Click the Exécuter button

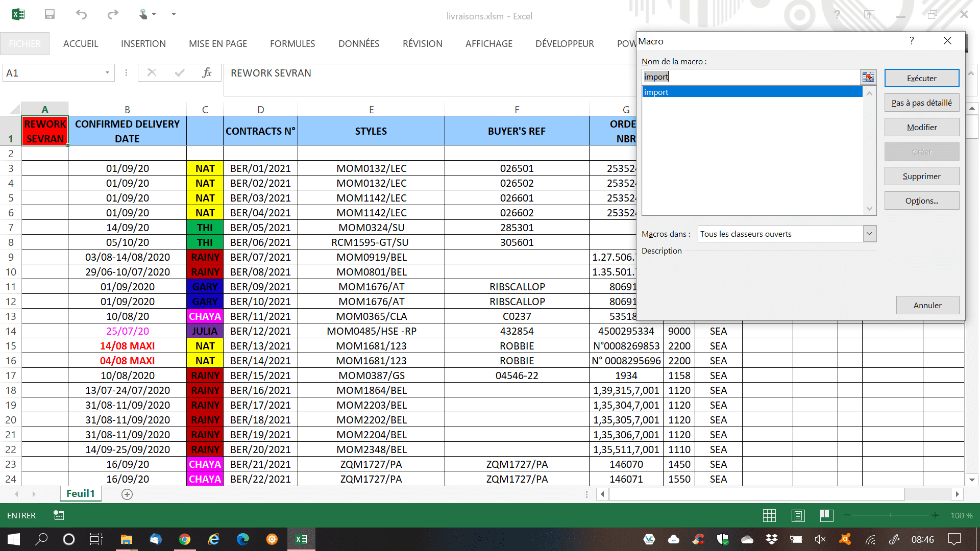(921, 78)
